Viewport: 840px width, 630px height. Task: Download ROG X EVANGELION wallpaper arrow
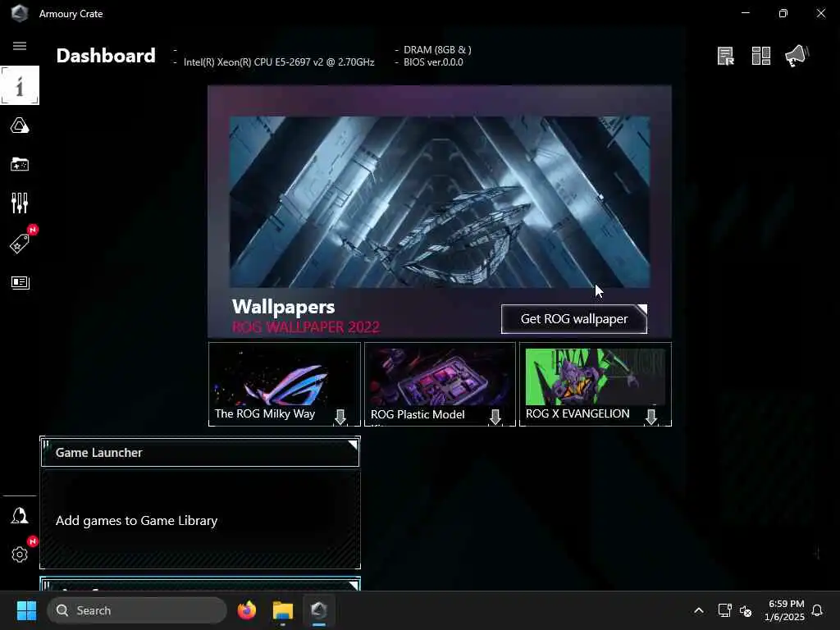point(651,417)
